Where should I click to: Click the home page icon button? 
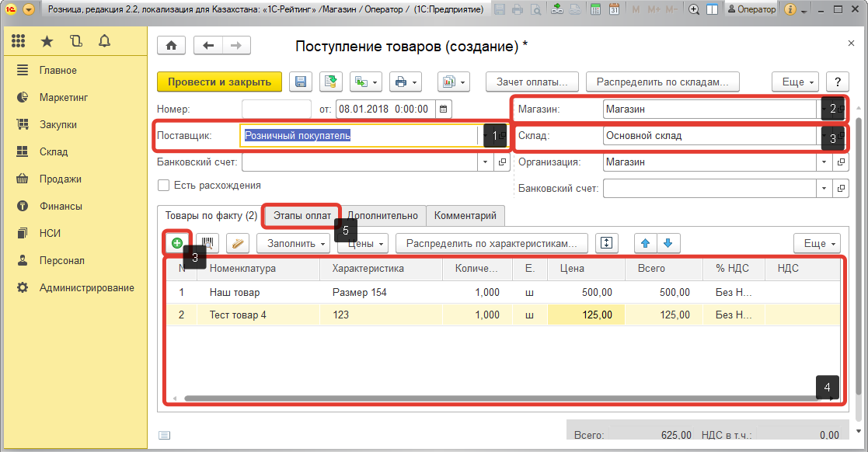[x=171, y=45]
